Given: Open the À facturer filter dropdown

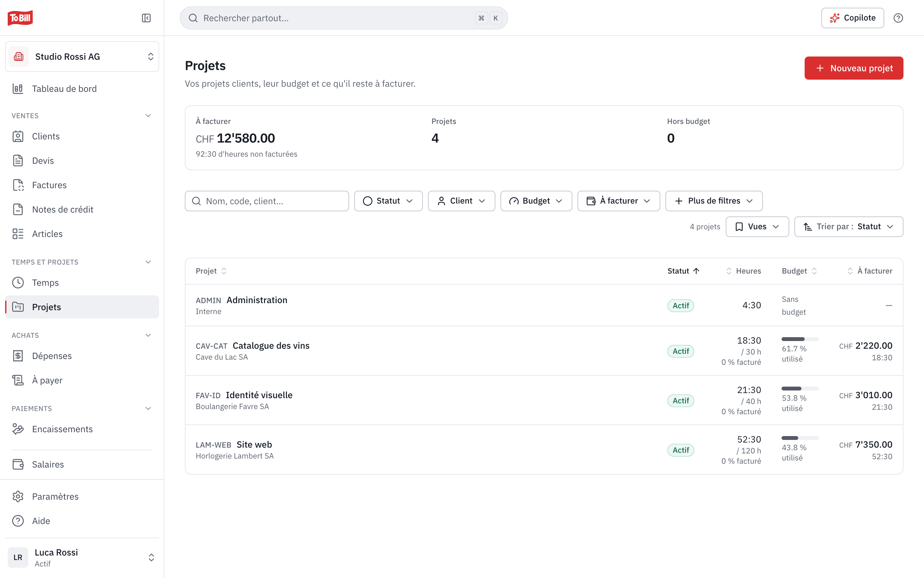Looking at the screenshot, I should [619, 201].
